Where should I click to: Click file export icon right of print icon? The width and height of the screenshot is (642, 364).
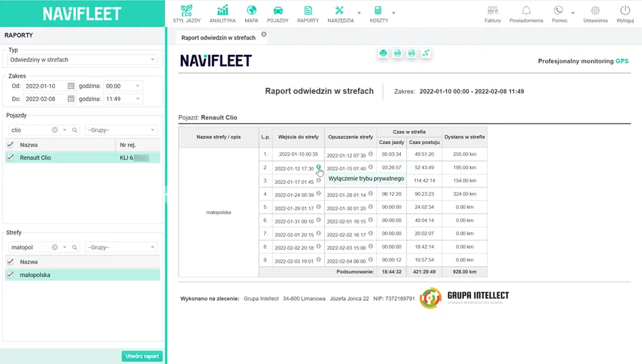[x=397, y=53]
